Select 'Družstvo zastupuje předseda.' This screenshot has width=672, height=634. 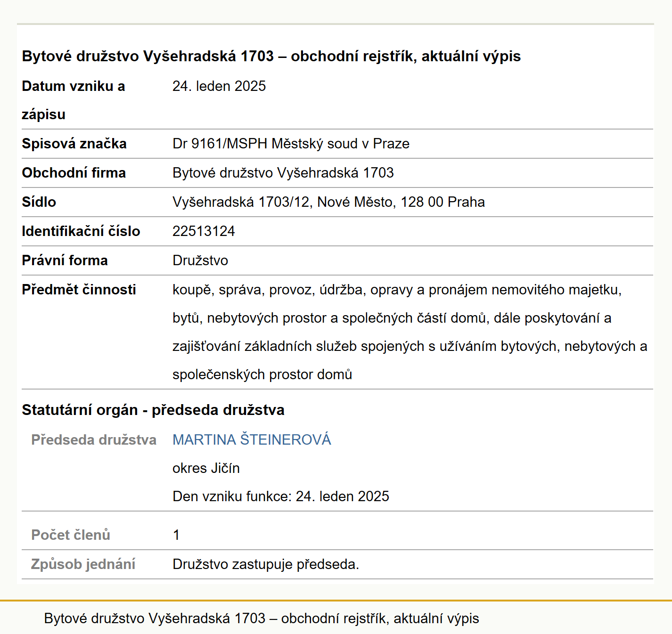click(266, 564)
